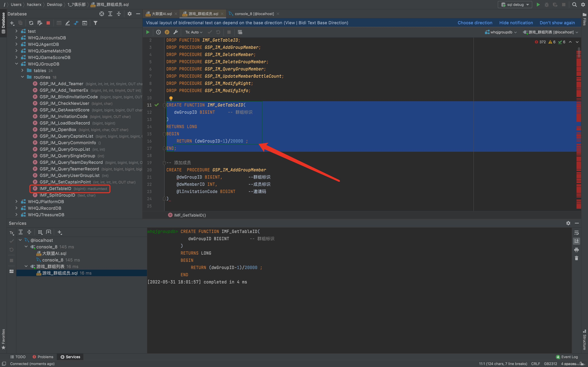Click the red error stripe beside the editor
Screen dimensions: 588x367
click(x=579, y=85)
